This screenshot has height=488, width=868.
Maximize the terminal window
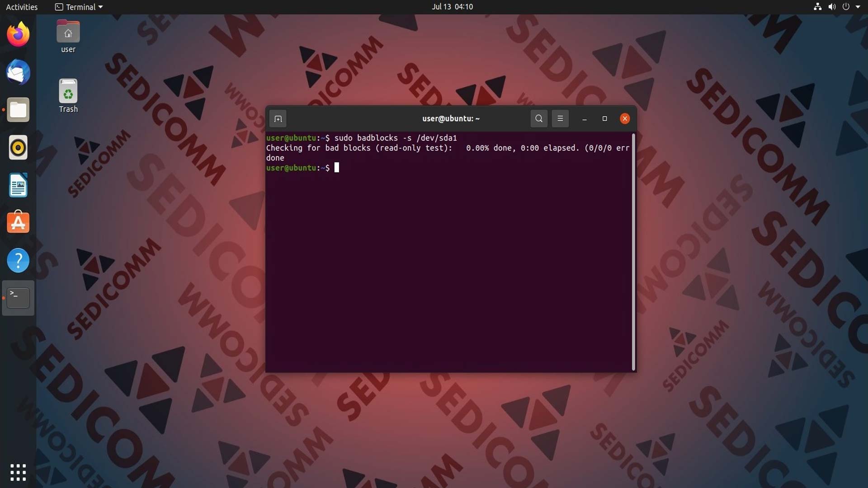pyautogui.click(x=605, y=119)
